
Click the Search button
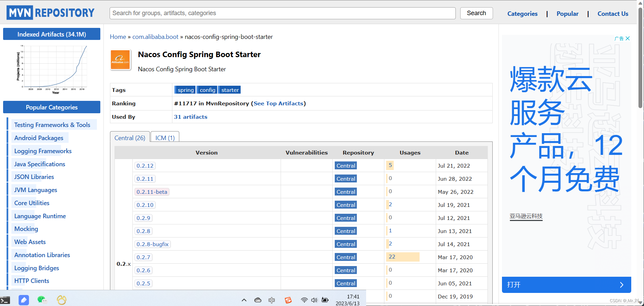click(476, 13)
